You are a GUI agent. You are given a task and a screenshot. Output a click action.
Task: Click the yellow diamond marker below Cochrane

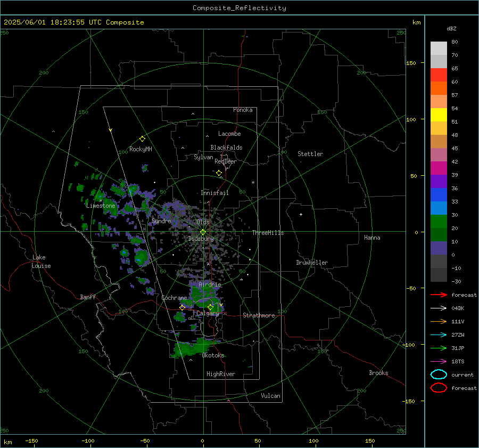pyautogui.click(x=182, y=308)
